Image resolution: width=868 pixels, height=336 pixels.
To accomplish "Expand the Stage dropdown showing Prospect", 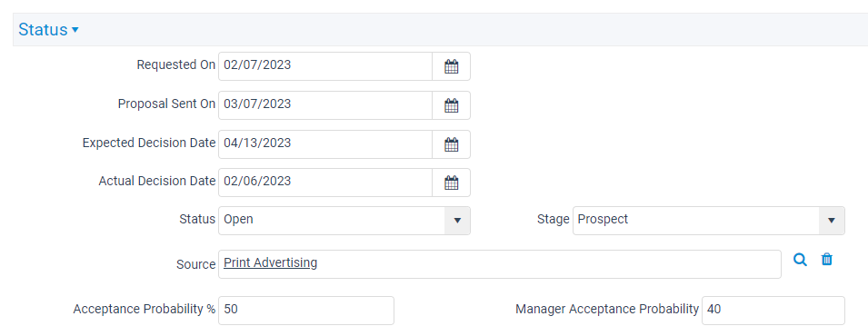I will pyautogui.click(x=831, y=221).
